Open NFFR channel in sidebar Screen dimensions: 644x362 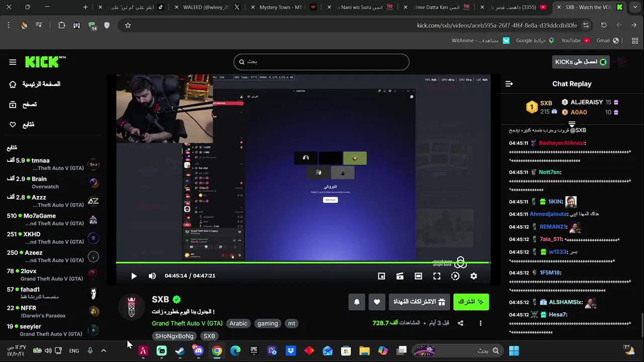click(x=52, y=312)
